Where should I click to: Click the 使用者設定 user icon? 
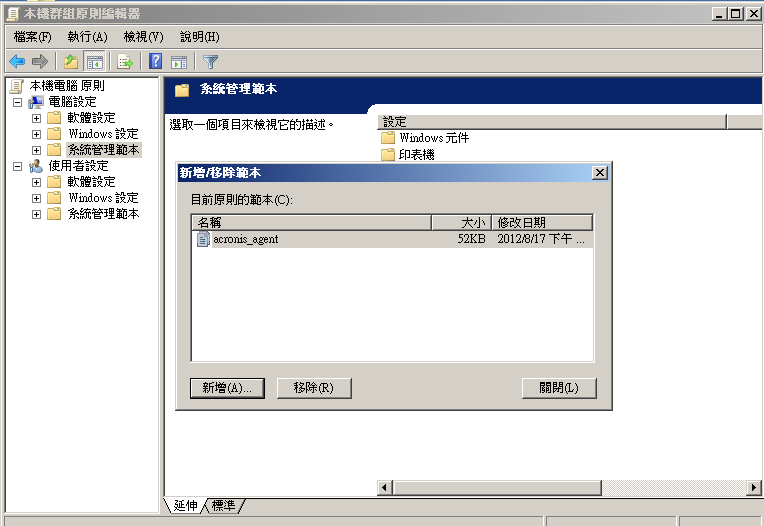click(x=36, y=166)
